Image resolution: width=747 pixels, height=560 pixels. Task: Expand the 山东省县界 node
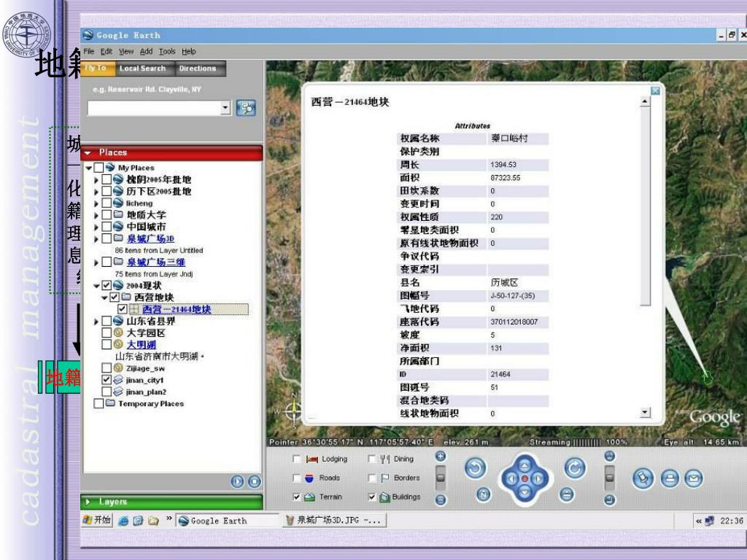(x=96, y=322)
